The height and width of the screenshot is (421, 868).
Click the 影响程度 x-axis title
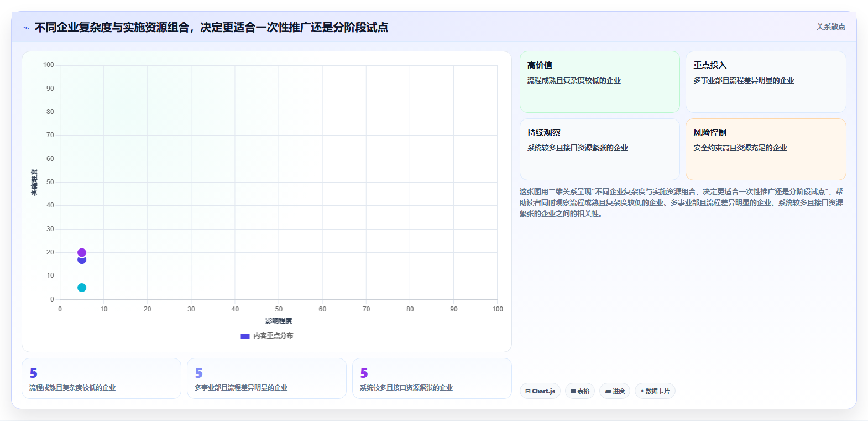tap(279, 321)
